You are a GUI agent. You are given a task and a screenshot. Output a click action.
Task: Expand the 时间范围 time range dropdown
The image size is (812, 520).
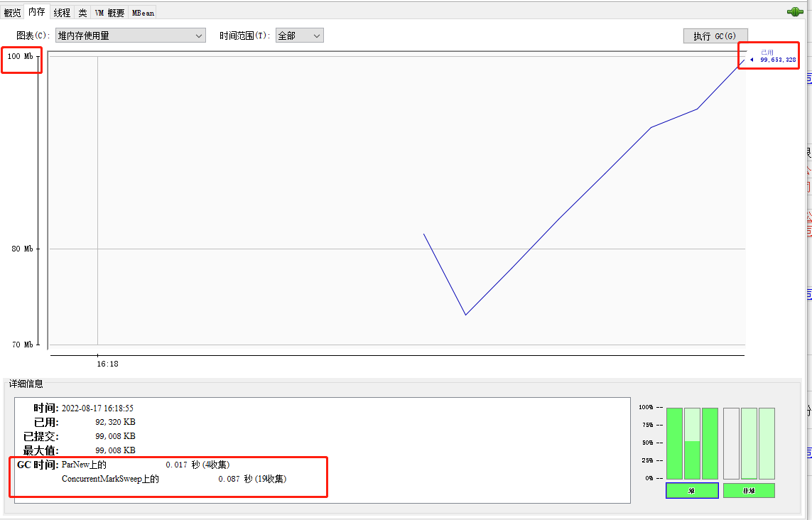[x=299, y=36]
